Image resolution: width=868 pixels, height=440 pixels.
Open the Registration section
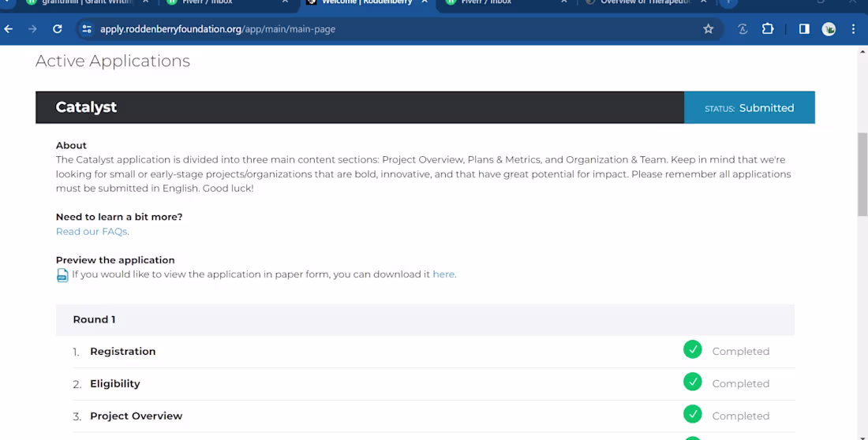(123, 352)
